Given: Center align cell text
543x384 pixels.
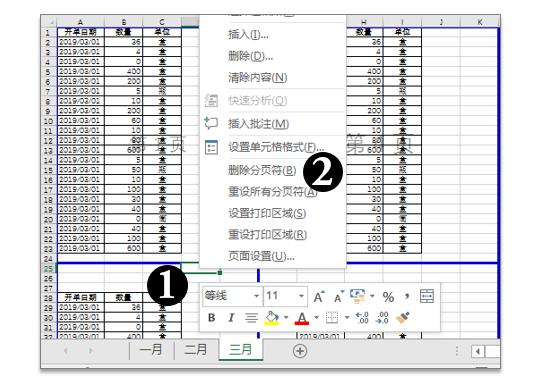Looking at the screenshot, I should 251,318.
